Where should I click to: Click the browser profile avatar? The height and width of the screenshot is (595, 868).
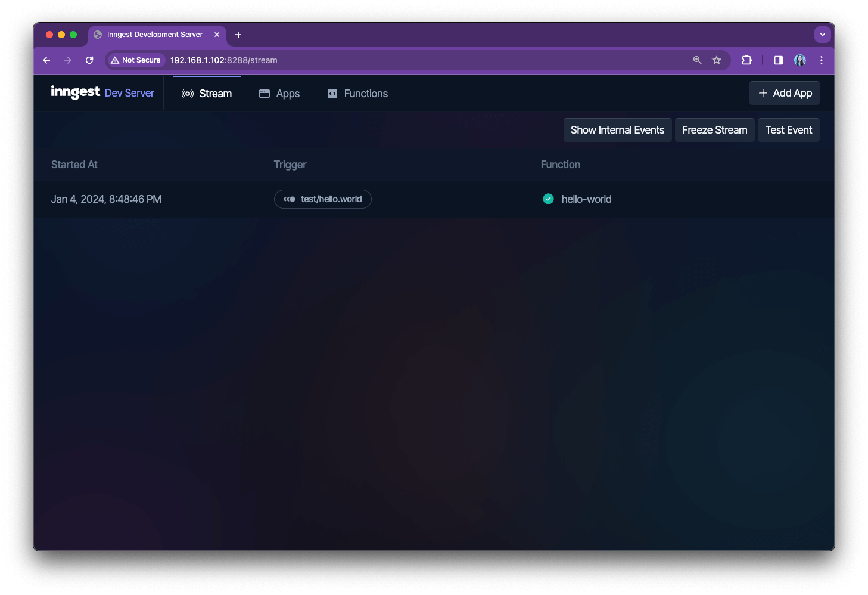click(x=799, y=60)
